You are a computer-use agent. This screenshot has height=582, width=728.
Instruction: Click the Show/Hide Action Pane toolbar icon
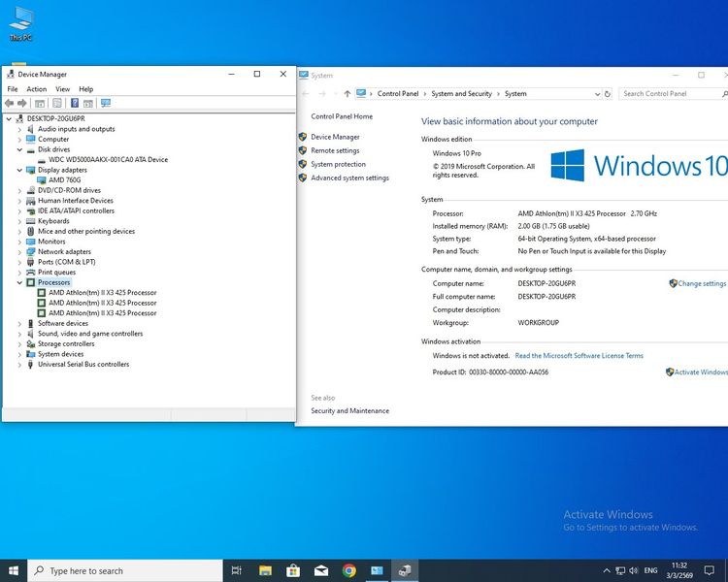[88, 103]
